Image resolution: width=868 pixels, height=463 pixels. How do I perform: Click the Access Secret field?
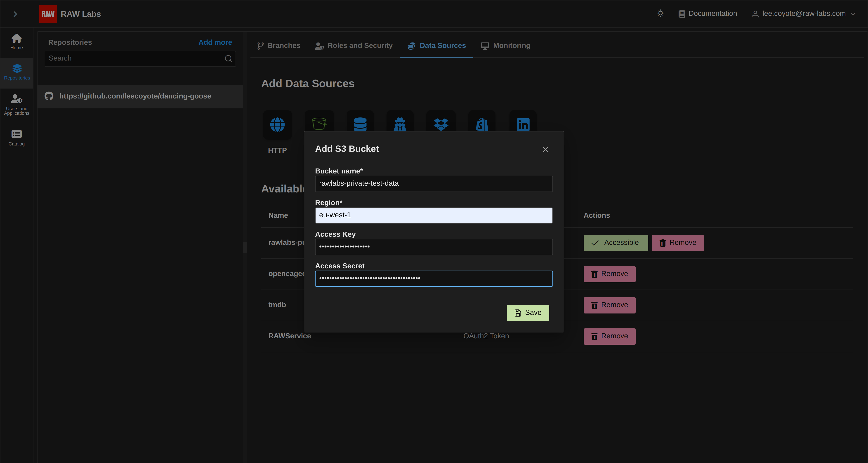point(434,278)
